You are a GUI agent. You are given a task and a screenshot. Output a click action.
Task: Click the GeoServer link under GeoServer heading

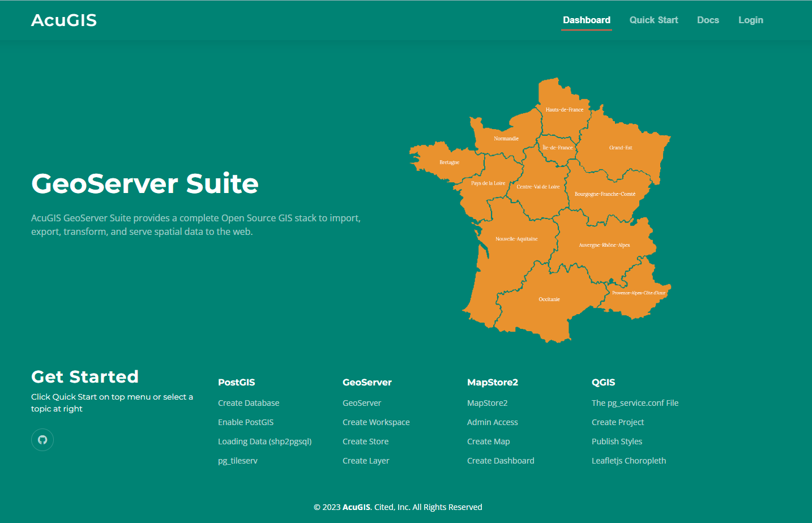tap(362, 403)
